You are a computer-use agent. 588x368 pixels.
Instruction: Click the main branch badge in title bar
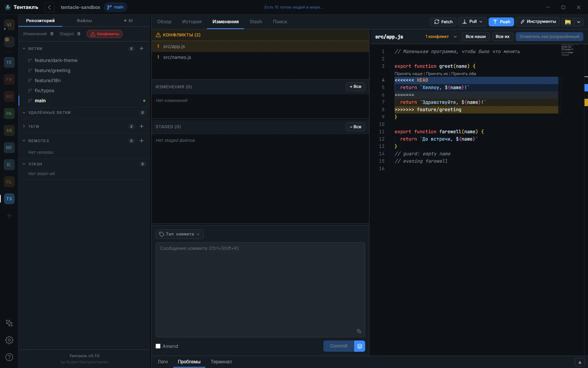115,7
